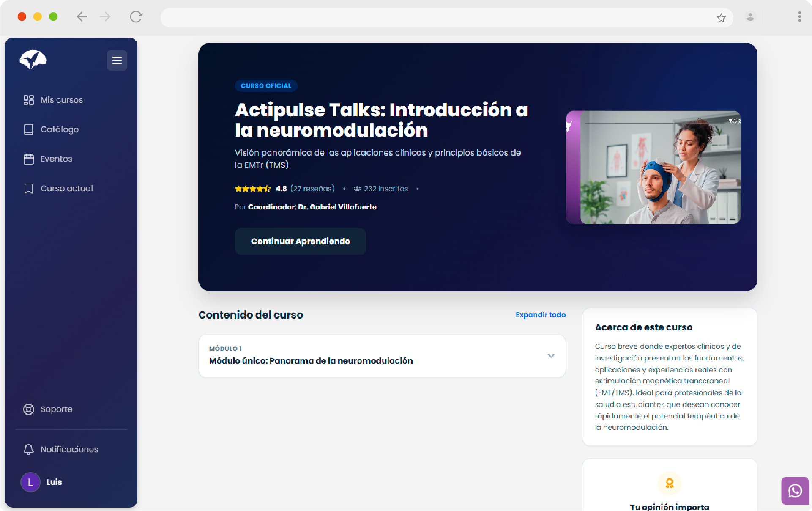Screen dimensions: 812x511
Task: Click the Eventos calendar icon
Action: (28, 159)
